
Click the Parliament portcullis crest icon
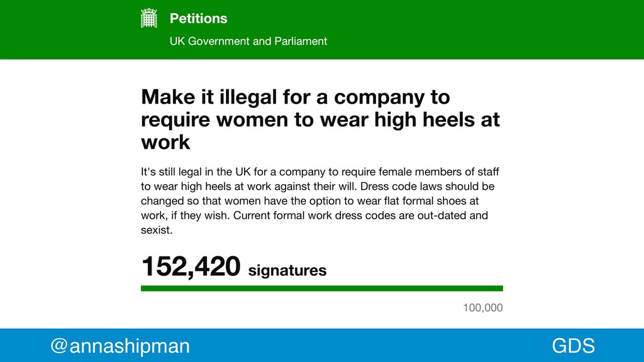(148, 18)
